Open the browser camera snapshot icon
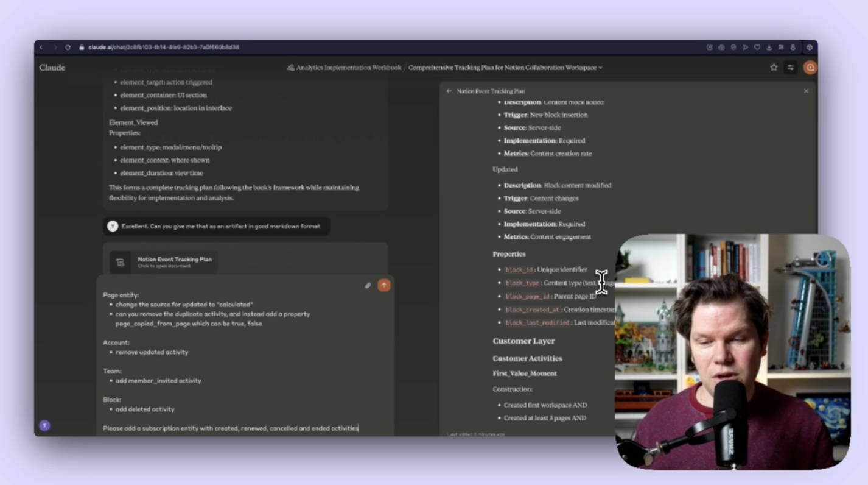 tap(721, 48)
